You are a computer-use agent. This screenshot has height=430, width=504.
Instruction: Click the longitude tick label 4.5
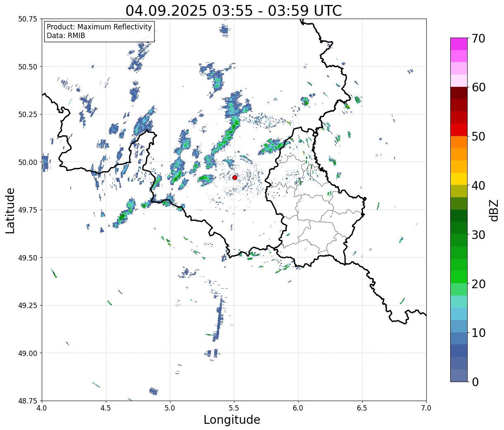(106, 408)
